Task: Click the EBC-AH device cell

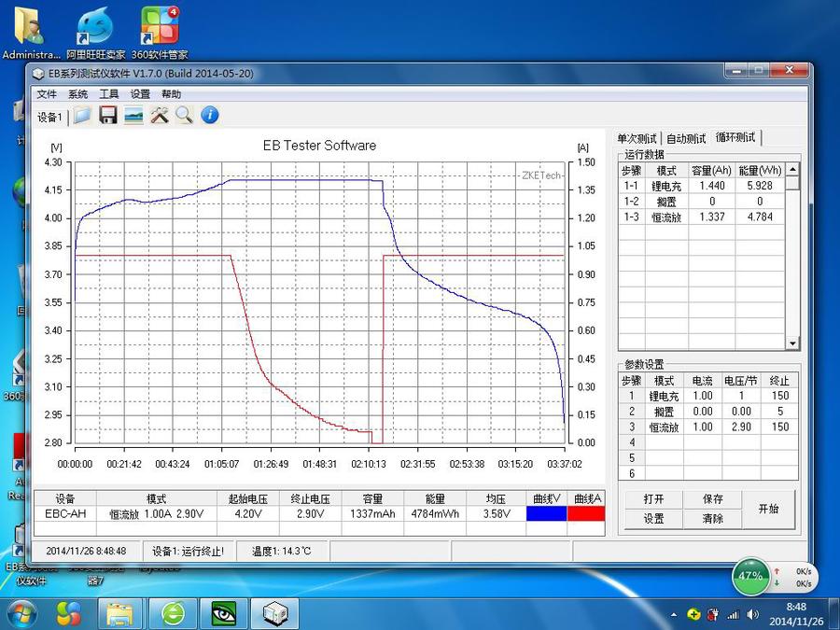Action: pos(65,513)
